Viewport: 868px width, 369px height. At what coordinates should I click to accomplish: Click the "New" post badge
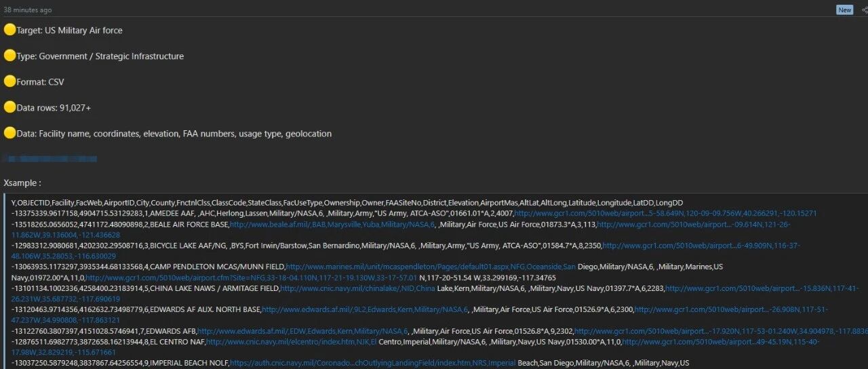[x=844, y=9]
